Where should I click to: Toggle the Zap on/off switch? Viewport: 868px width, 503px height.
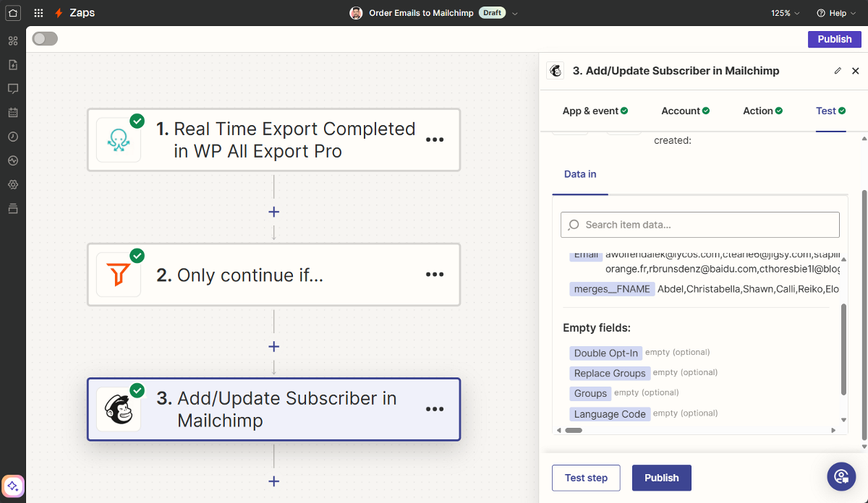point(45,39)
